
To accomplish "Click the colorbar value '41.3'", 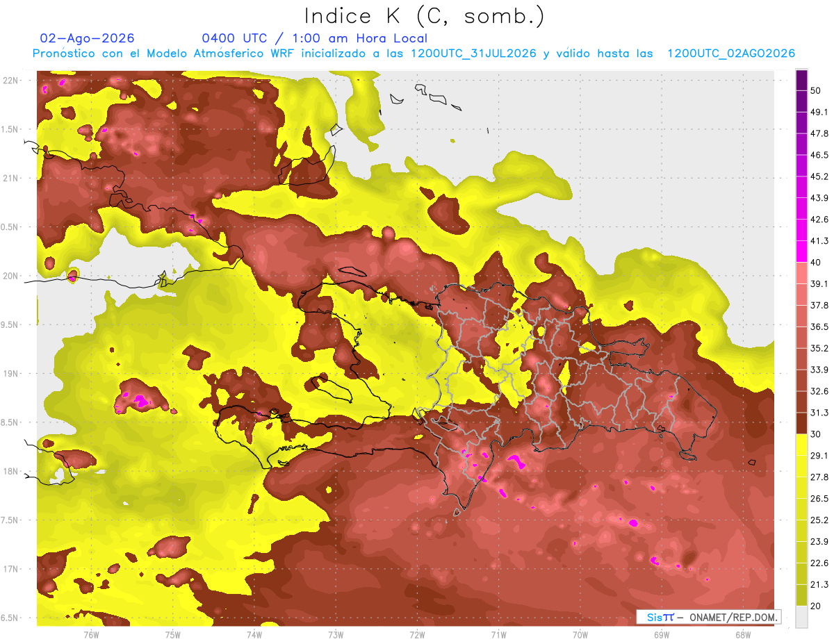I will [819, 241].
